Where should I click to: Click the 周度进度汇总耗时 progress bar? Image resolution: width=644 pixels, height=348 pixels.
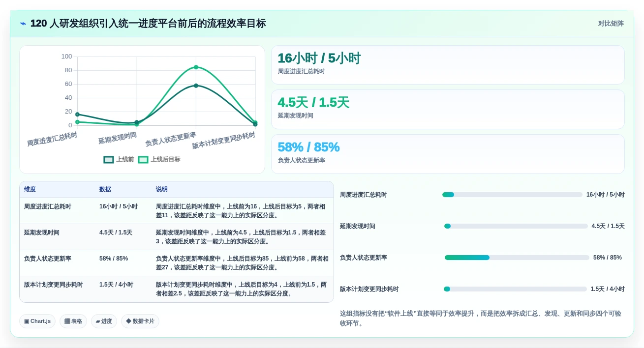[x=512, y=195]
